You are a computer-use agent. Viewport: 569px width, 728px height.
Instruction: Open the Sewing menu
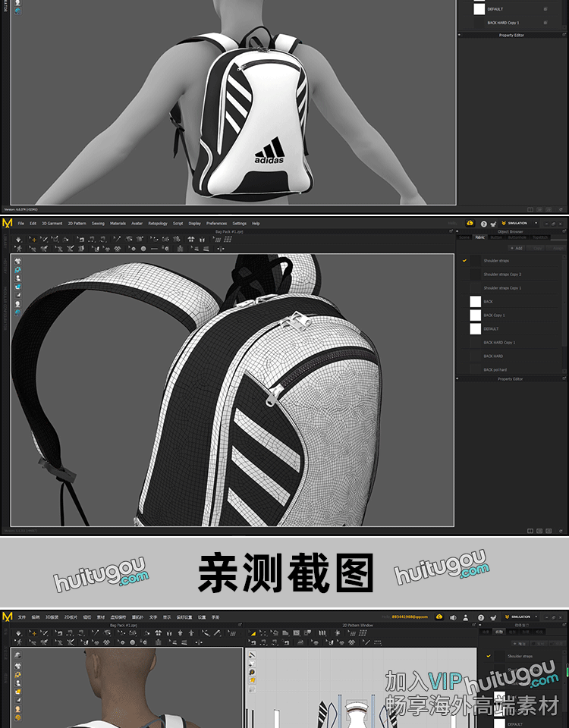pyautogui.click(x=98, y=223)
